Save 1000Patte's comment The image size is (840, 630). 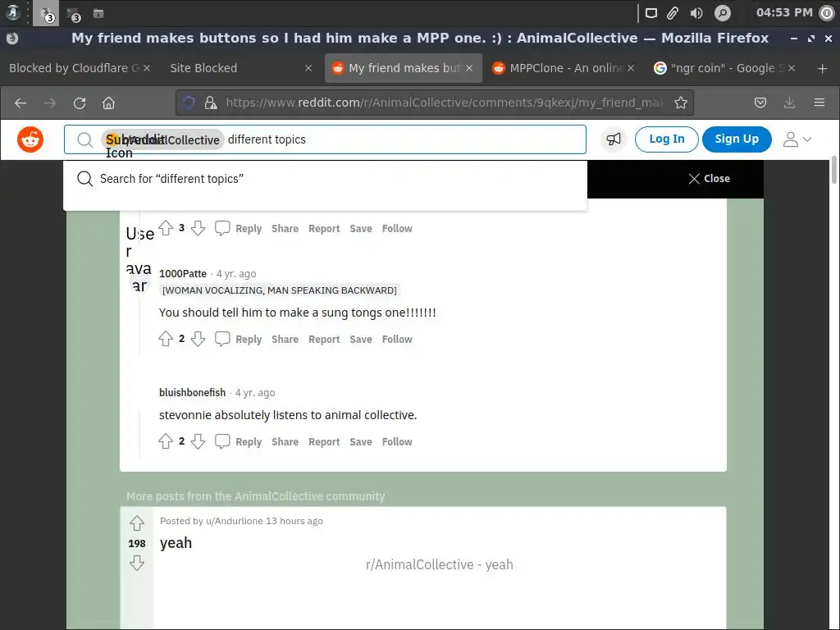[x=361, y=340]
